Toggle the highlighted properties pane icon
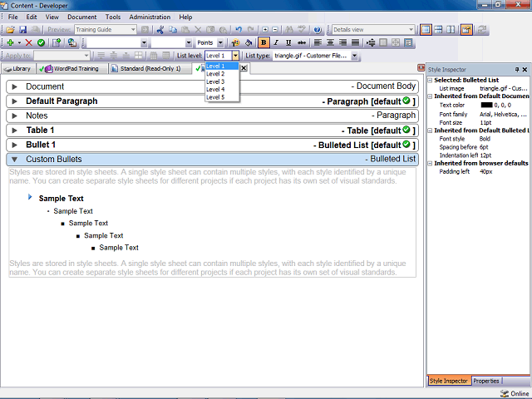 coord(466,30)
